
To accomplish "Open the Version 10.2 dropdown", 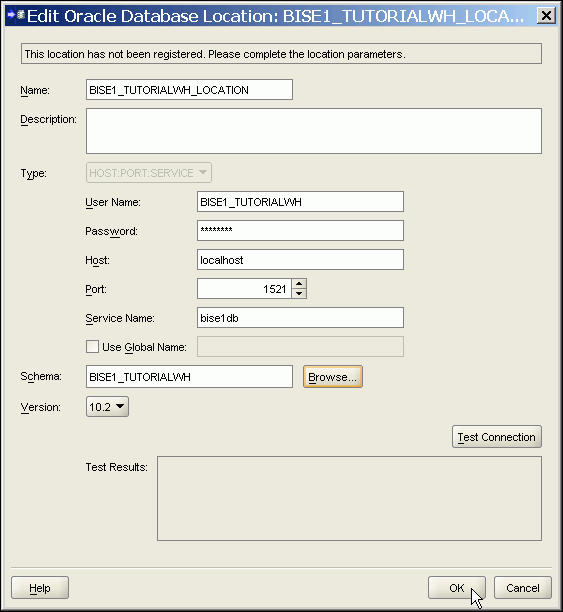I will coord(107,407).
